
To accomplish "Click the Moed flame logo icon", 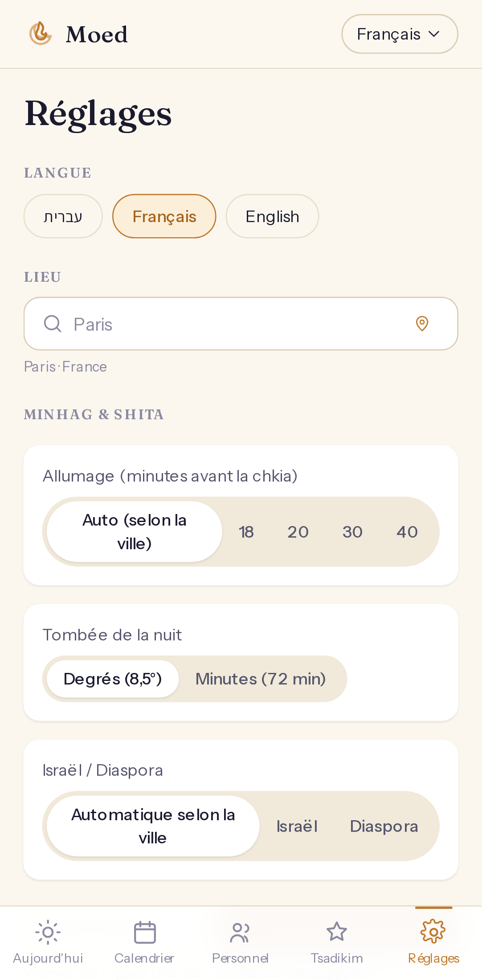I will coord(41,33).
